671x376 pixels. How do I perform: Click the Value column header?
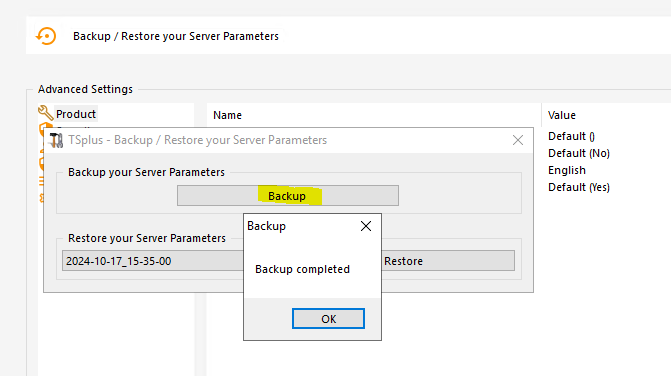pos(561,115)
